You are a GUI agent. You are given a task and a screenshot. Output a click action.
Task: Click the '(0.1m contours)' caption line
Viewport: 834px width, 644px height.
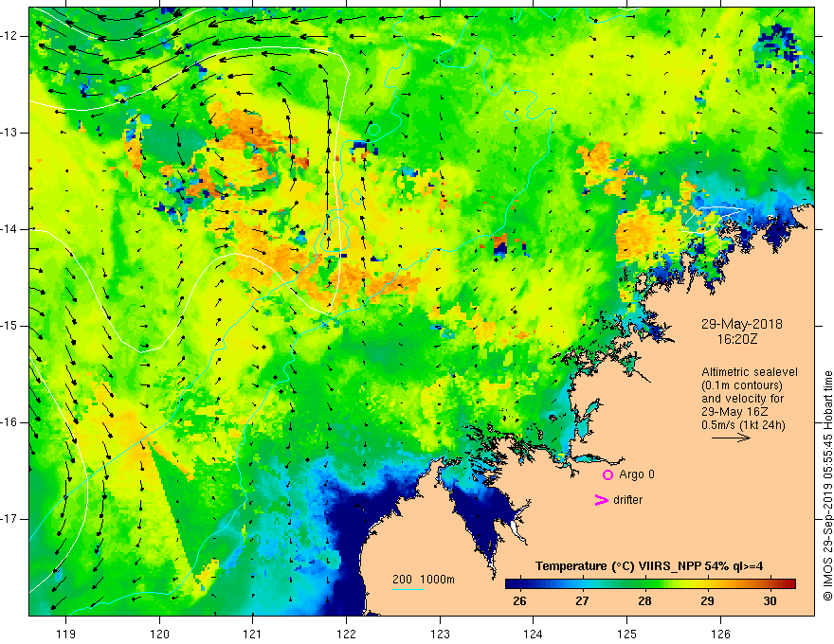742,385
